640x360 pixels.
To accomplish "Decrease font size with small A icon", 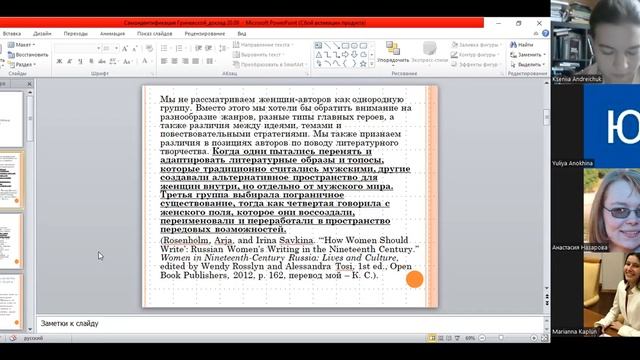I will (x=135, y=49).
